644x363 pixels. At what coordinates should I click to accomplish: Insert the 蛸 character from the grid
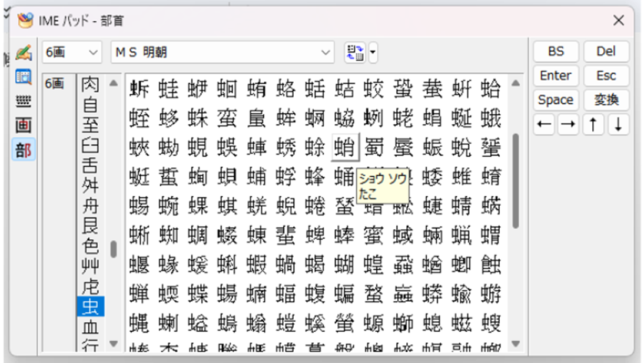point(344,147)
